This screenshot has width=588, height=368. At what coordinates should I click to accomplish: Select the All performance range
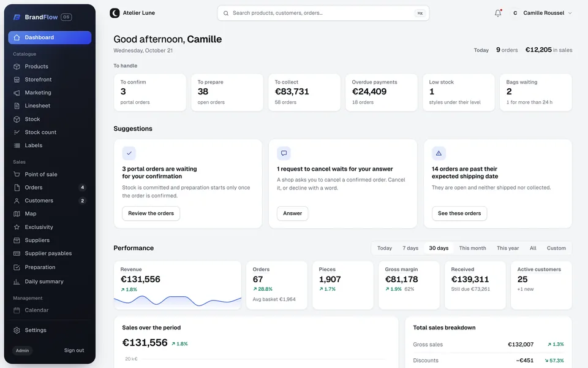point(533,248)
